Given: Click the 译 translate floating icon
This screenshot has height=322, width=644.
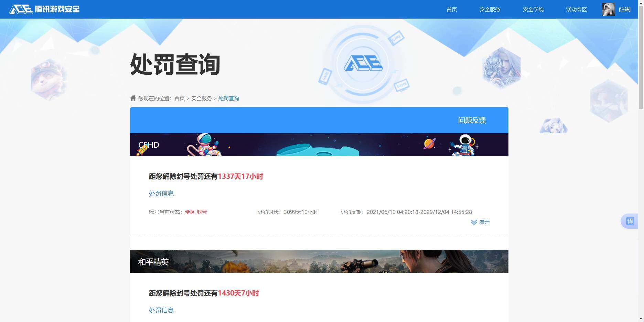Looking at the screenshot, I should pos(631,221).
